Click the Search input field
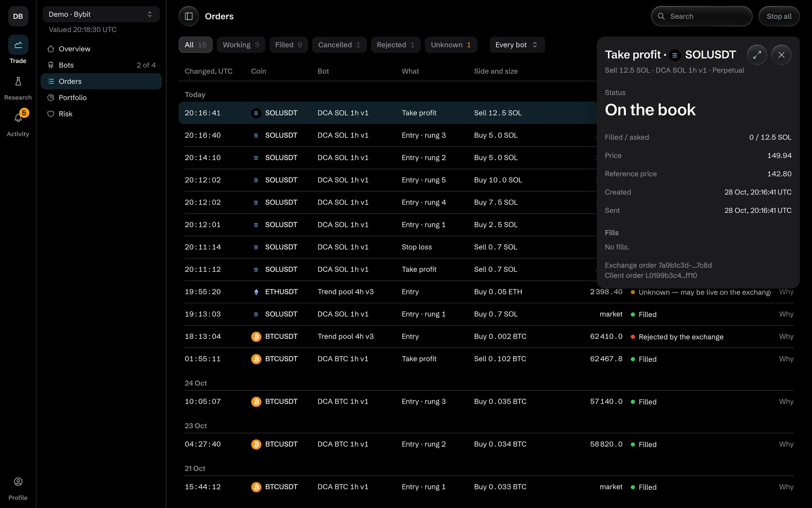This screenshot has height=508, width=812. (701, 16)
